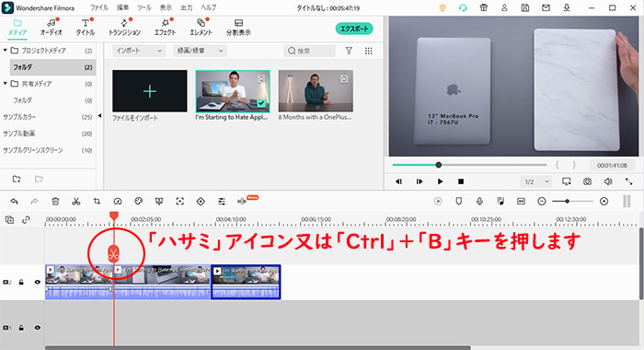
Task: Delete the selected clip
Action: tap(55, 201)
